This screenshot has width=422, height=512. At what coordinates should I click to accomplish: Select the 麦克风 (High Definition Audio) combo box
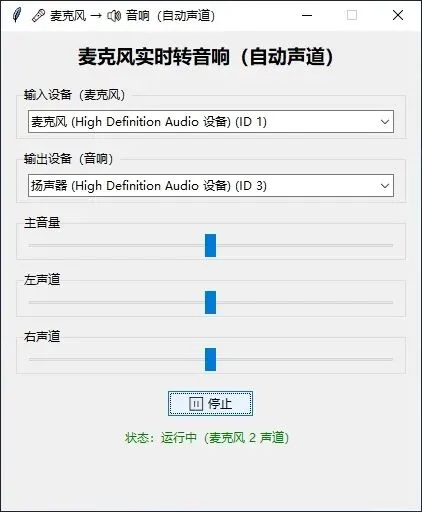[211, 122]
